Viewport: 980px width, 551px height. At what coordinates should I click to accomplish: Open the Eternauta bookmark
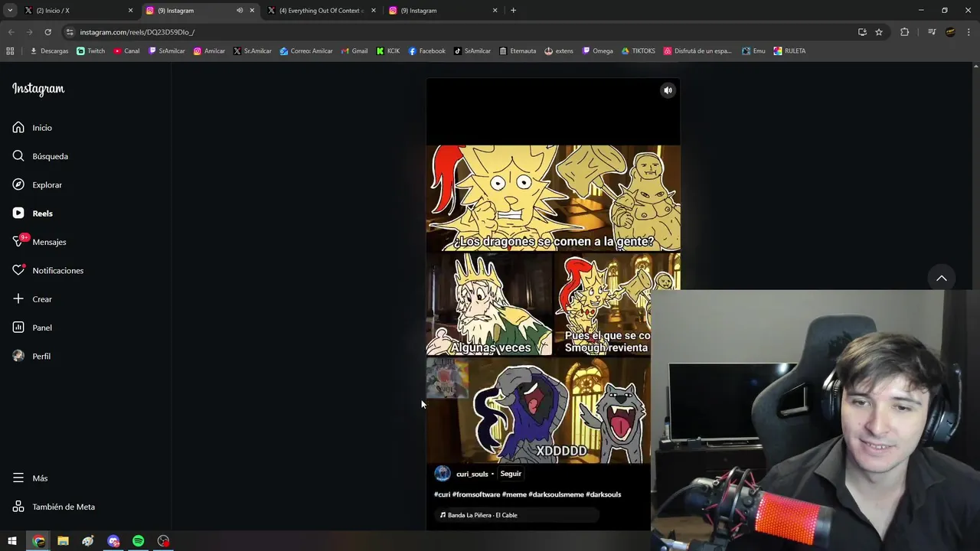(518, 51)
